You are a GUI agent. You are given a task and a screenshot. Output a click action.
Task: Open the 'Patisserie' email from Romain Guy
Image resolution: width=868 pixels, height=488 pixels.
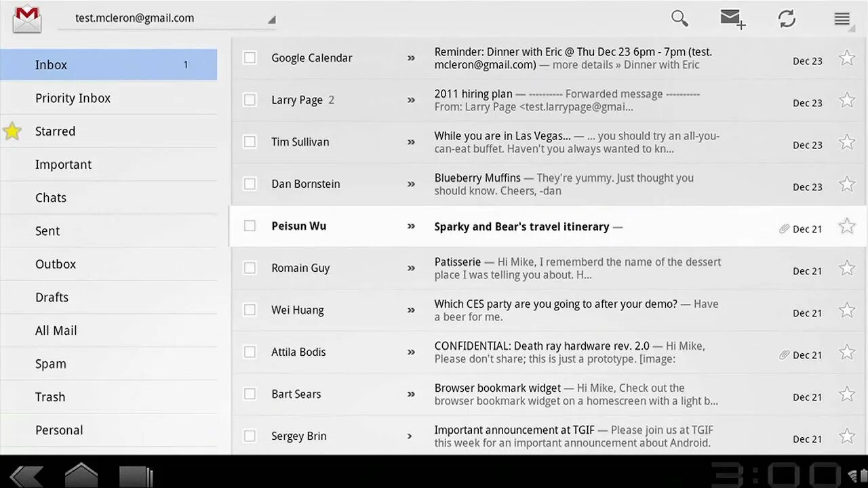(x=549, y=268)
